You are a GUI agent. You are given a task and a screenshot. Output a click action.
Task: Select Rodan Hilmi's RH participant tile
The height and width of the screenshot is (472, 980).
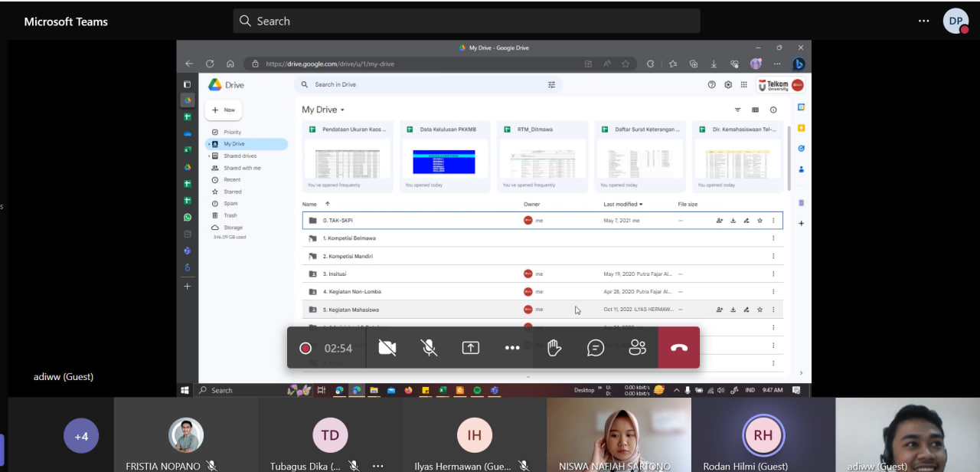click(x=763, y=435)
